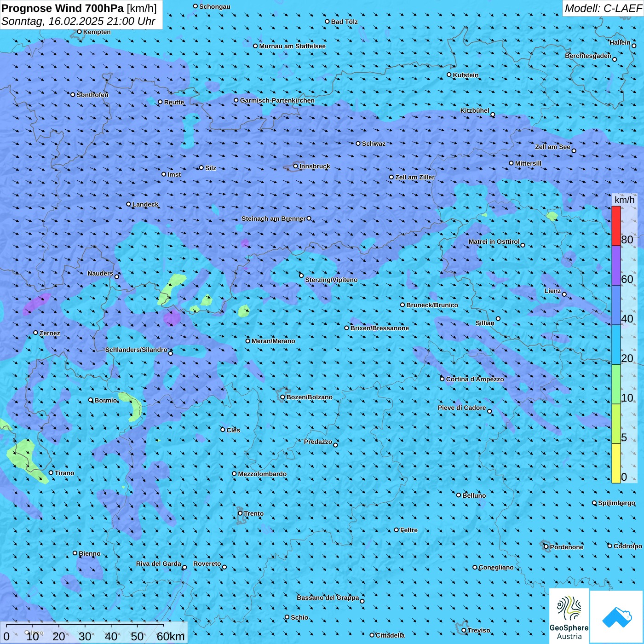Click the Schlanders/Silandro label
The image size is (644, 644).
(136, 350)
